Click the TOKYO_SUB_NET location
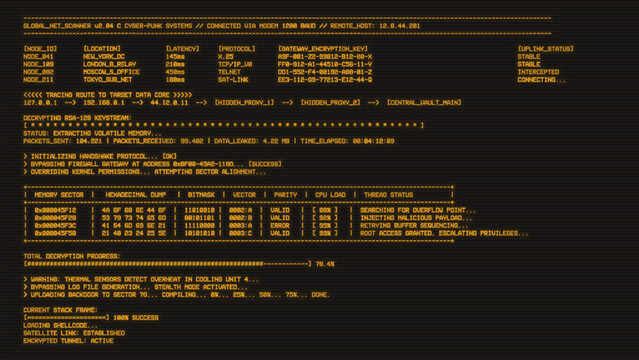This screenshot has height=360, width=639. click(x=108, y=80)
